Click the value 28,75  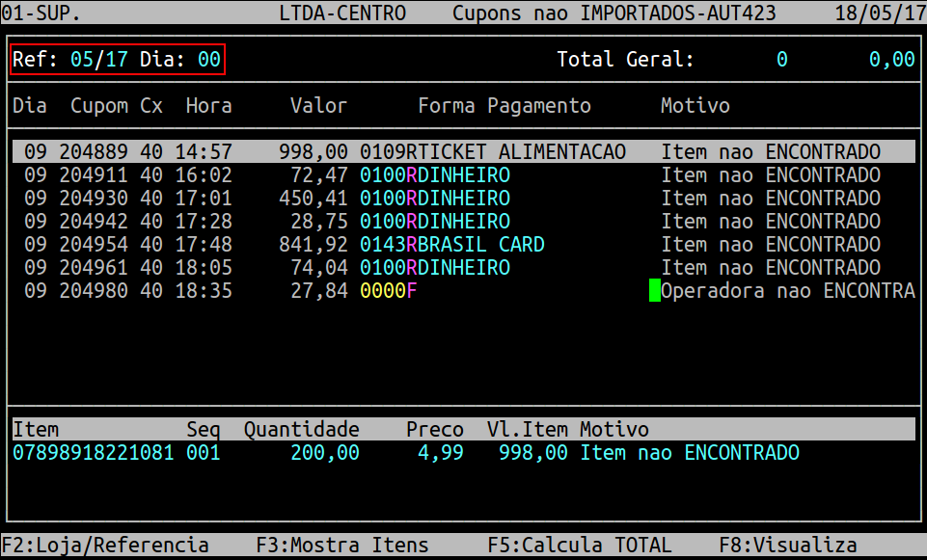(x=318, y=221)
